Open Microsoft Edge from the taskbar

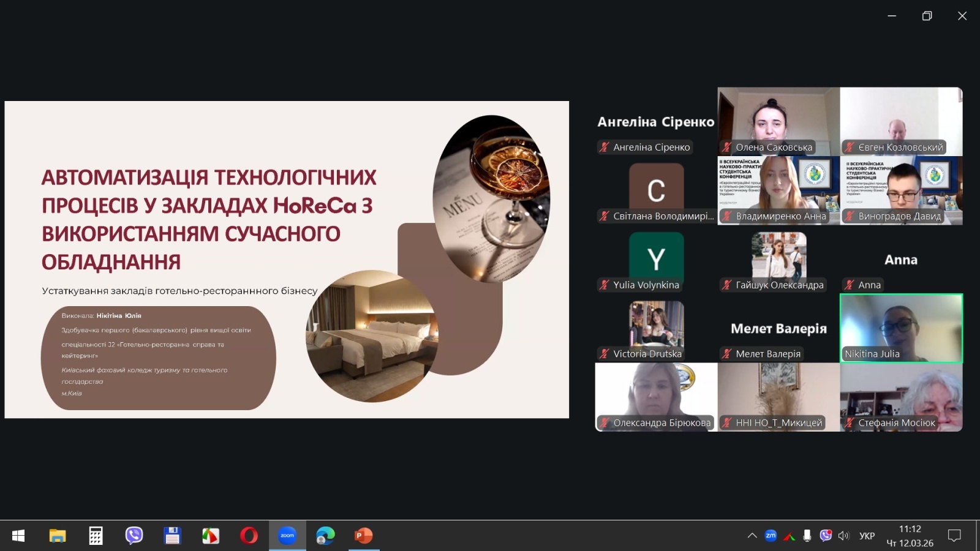coord(325,536)
